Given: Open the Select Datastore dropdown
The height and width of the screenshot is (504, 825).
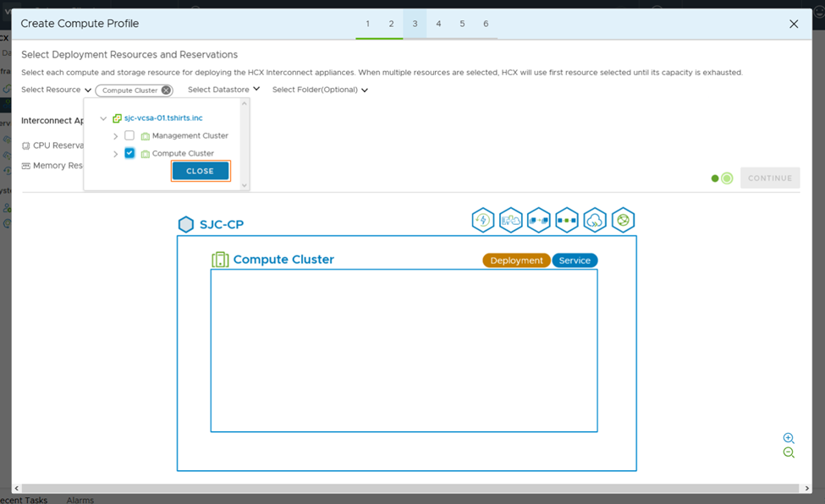Looking at the screenshot, I should (223, 90).
